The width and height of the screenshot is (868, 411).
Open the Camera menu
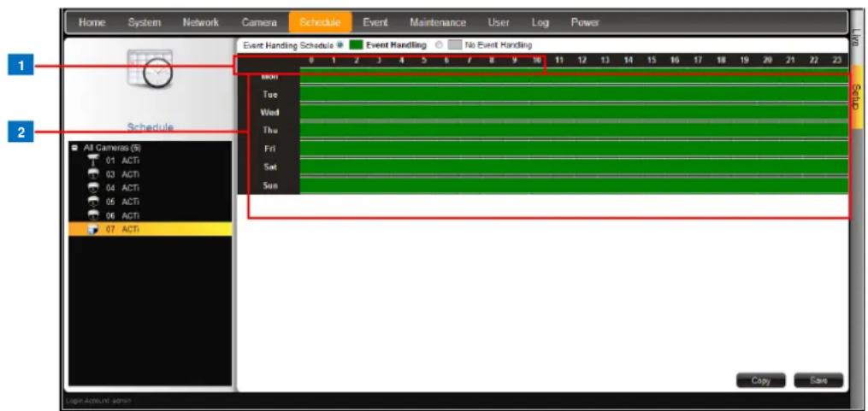tap(259, 23)
